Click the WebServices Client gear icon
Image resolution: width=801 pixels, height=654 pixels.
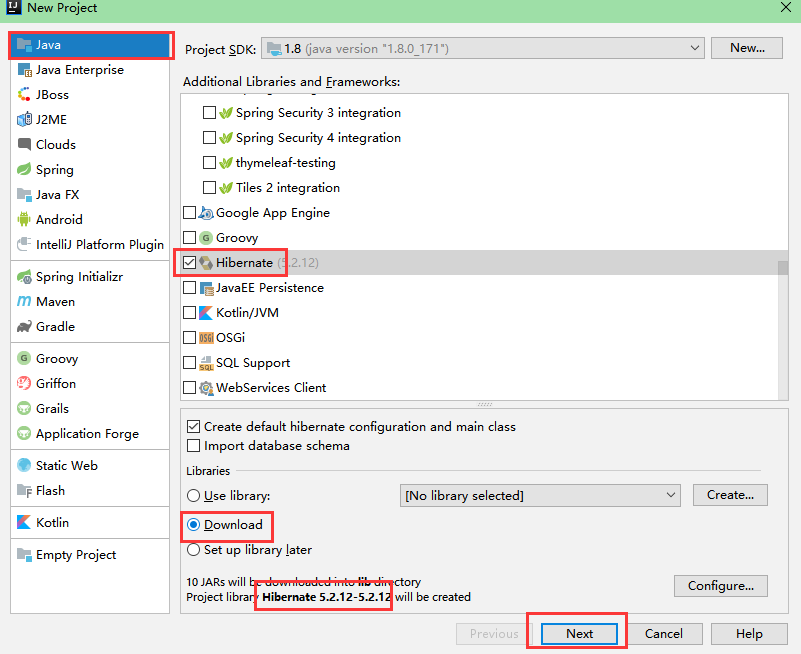coord(206,388)
